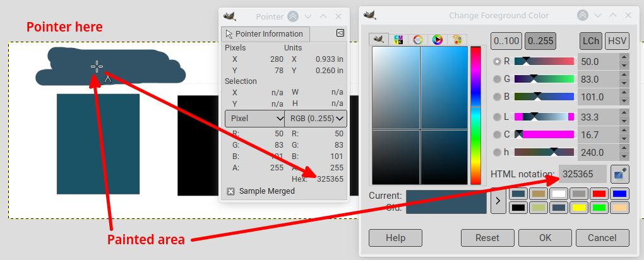Click the B color slider
The height and width of the screenshot is (260, 644).
(x=544, y=97)
